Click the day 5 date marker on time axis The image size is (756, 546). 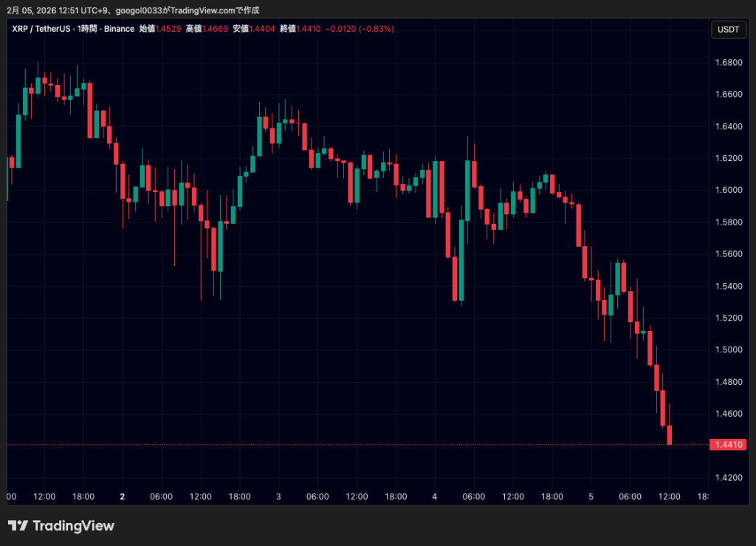591,496
